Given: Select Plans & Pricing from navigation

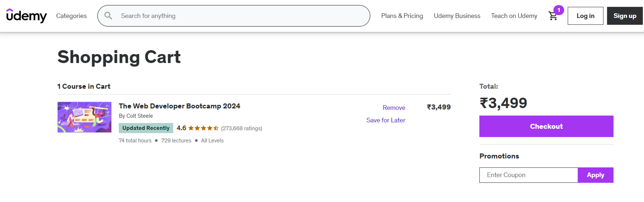Looking at the screenshot, I should coord(402,16).
